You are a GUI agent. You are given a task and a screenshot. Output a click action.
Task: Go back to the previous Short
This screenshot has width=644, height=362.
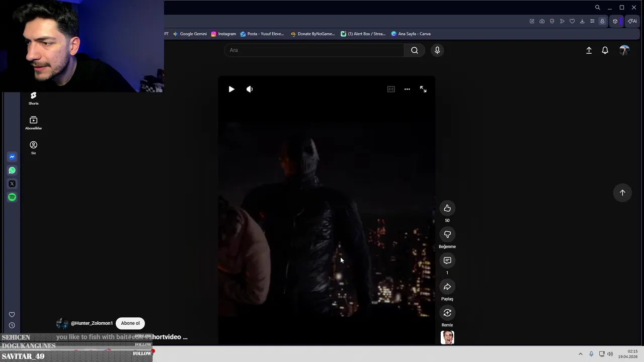tap(622, 193)
